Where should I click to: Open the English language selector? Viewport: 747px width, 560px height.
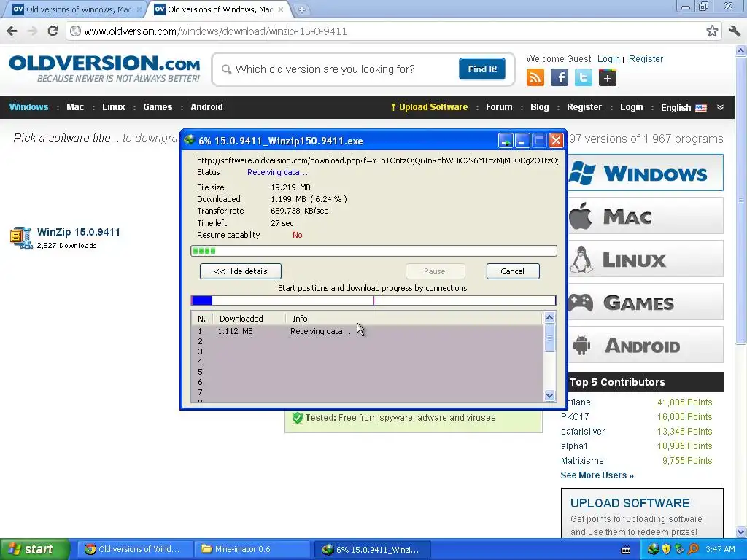click(683, 108)
